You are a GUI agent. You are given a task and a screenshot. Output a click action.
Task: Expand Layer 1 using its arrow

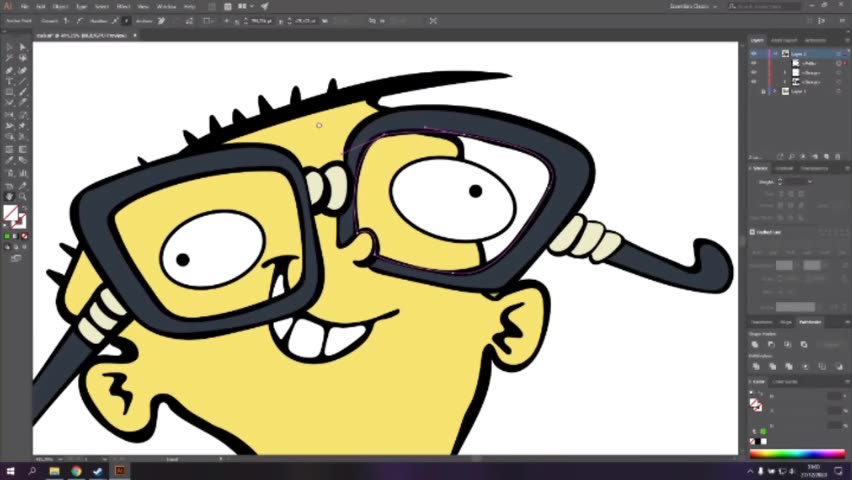pyautogui.click(x=776, y=91)
